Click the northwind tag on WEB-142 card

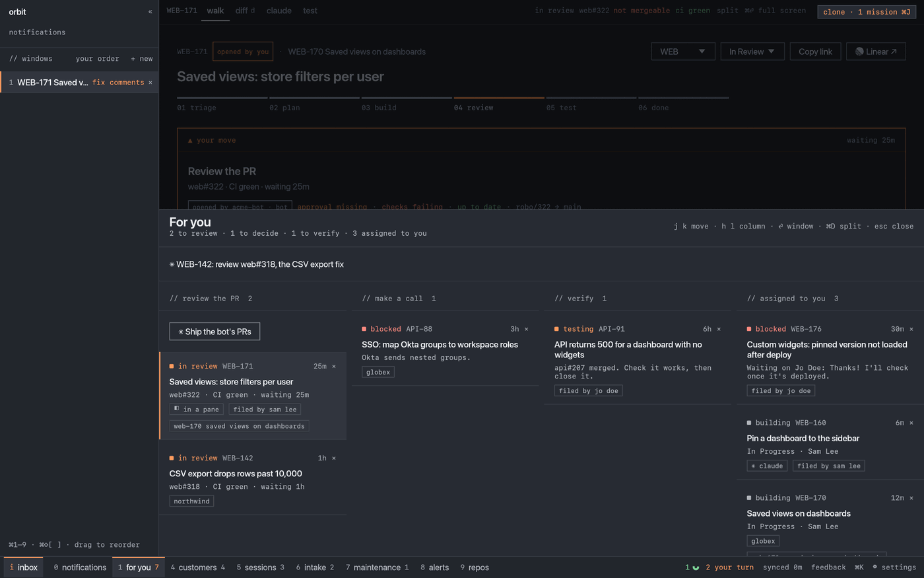coord(191,501)
